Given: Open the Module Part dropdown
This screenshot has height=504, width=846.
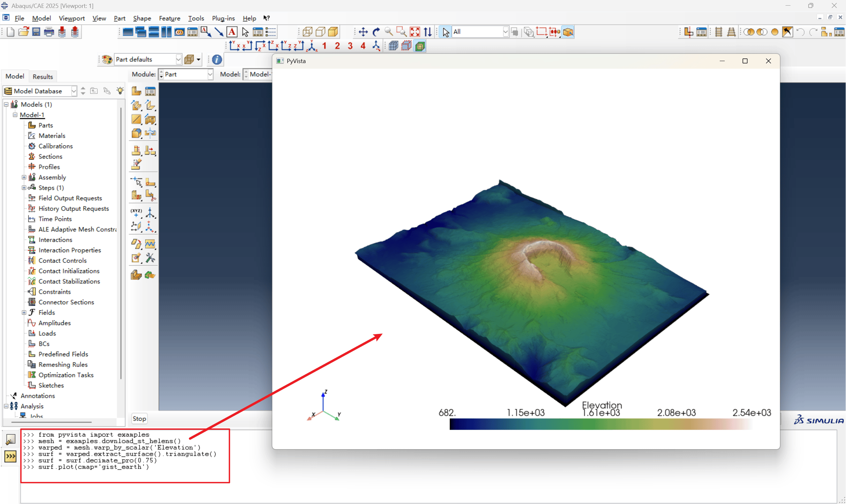Looking at the screenshot, I should (210, 74).
